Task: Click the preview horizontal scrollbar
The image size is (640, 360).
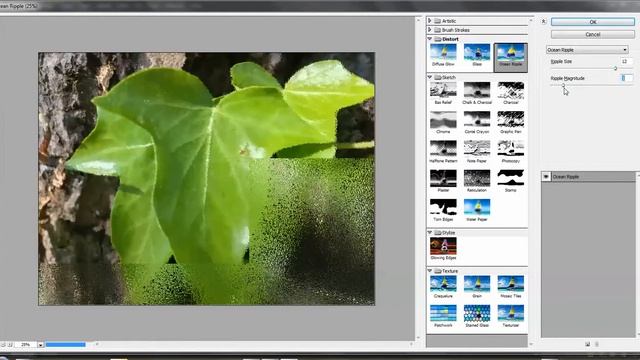Action: 253,345
